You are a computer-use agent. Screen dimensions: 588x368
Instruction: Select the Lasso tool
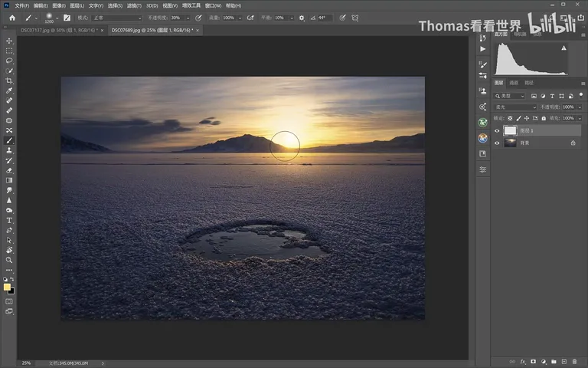9,61
